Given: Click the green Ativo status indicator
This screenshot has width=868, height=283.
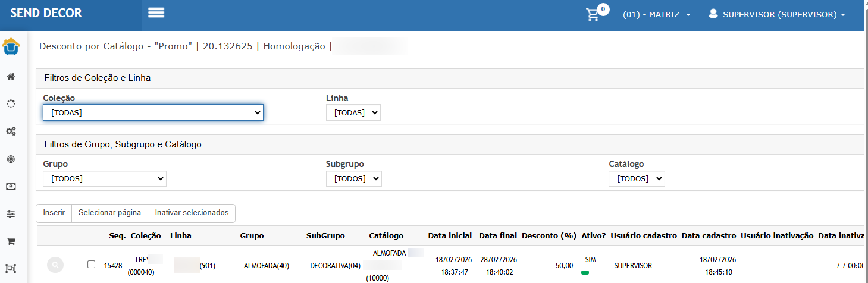Looking at the screenshot, I should (x=585, y=272).
